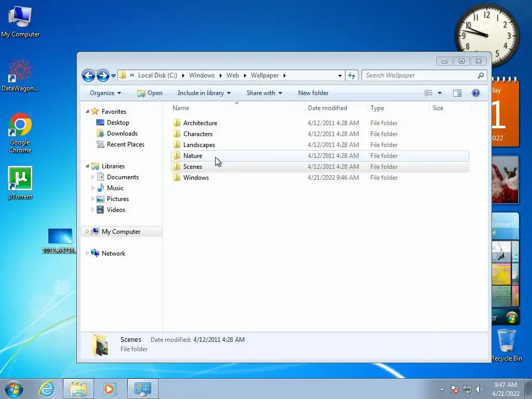This screenshot has width=532, height=399.
Task: Sort by the Name column header
Action: 181,108
